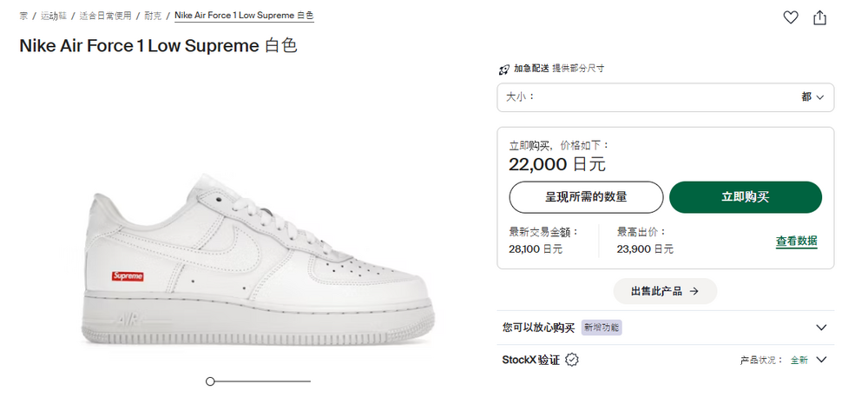Click the image rotation slider handle
The width and height of the screenshot is (868, 404).
tap(210, 381)
